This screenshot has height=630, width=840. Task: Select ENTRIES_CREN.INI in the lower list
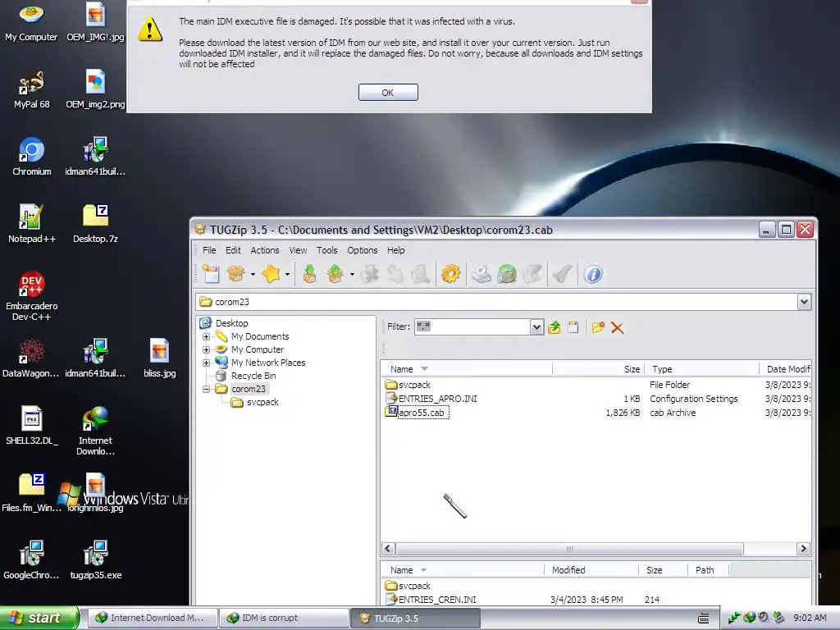(437, 600)
